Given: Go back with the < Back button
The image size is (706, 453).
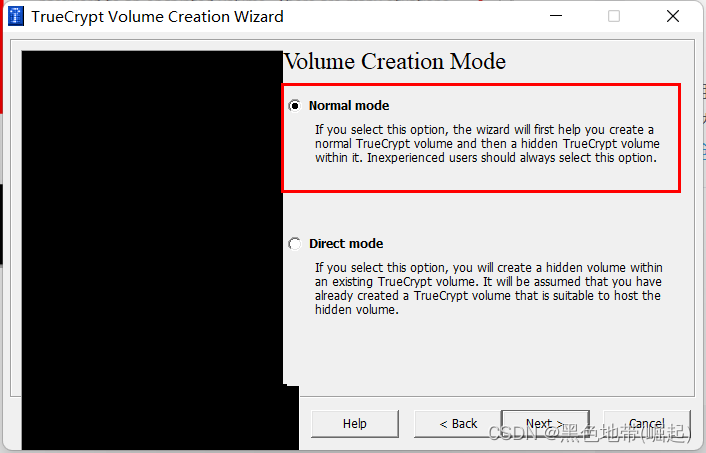Looking at the screenshot, I should pyautogui.click(x=458, y=424).
